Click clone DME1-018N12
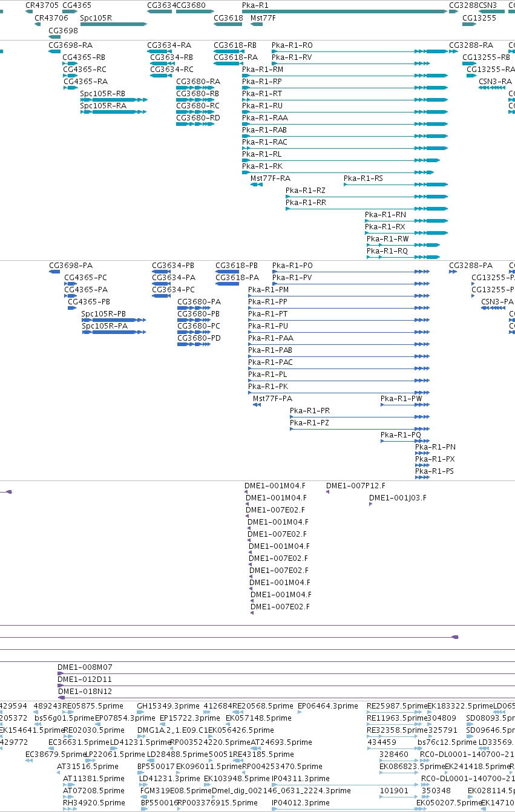 tap(85, 692)
